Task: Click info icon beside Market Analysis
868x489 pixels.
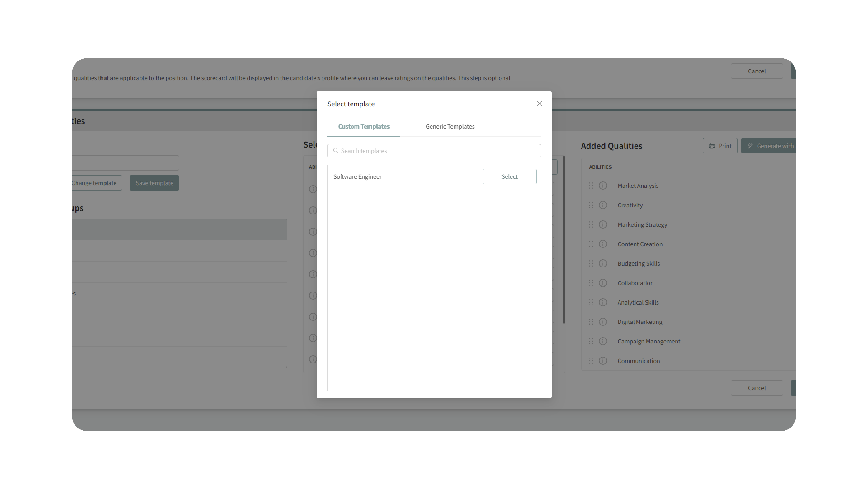Action: point(602,186)
